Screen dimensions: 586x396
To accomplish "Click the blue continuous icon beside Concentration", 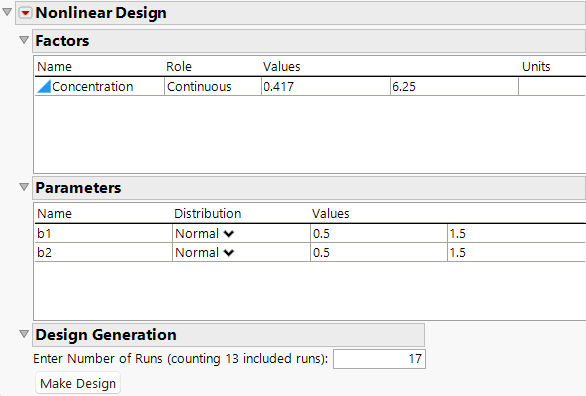I will [44, 86].
